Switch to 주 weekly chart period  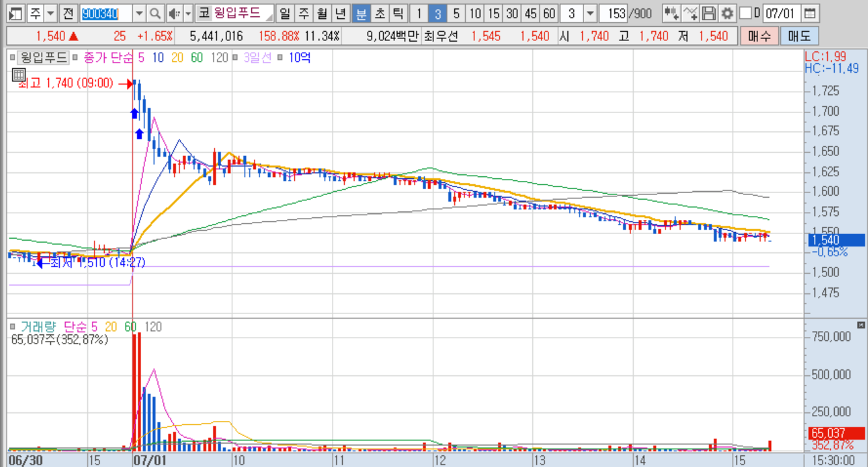pyautogui.click(x=304, y=13)
